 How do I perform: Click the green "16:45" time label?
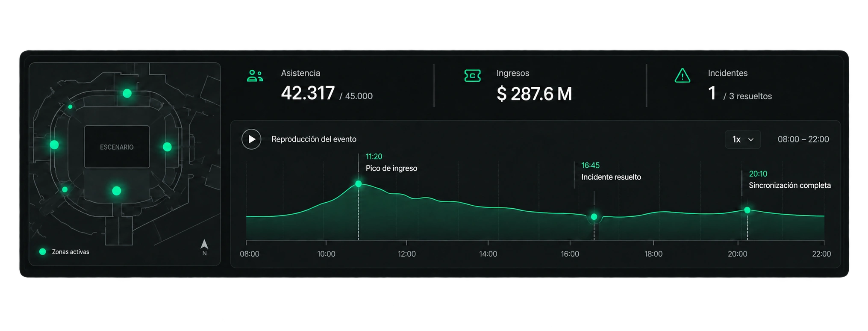[590, 165]
